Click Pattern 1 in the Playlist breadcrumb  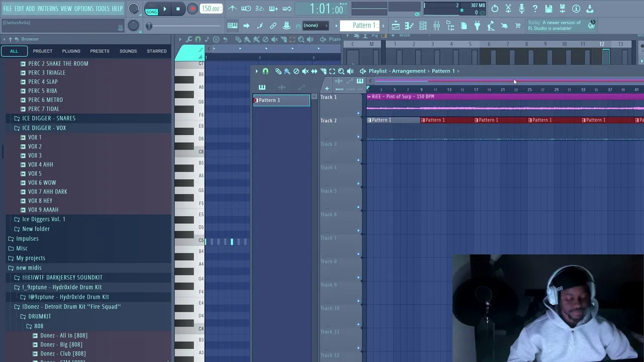[x=443, y=71]
